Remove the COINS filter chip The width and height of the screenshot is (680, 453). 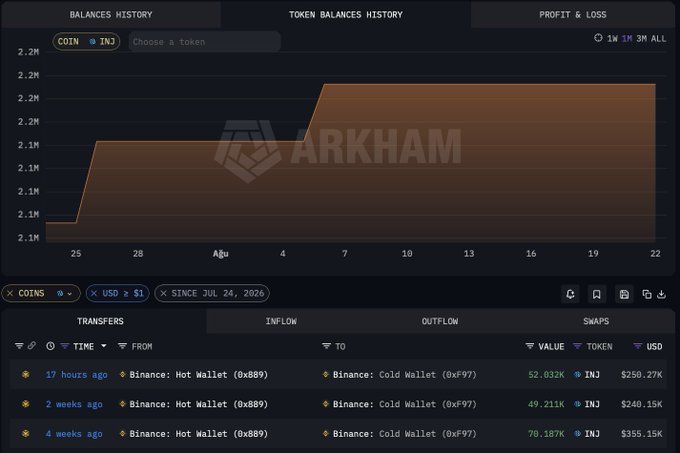10,293
